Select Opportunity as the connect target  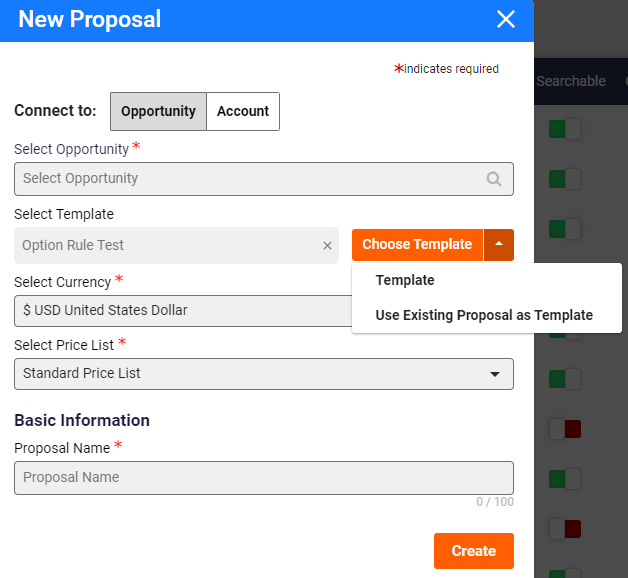click(159, 111)
